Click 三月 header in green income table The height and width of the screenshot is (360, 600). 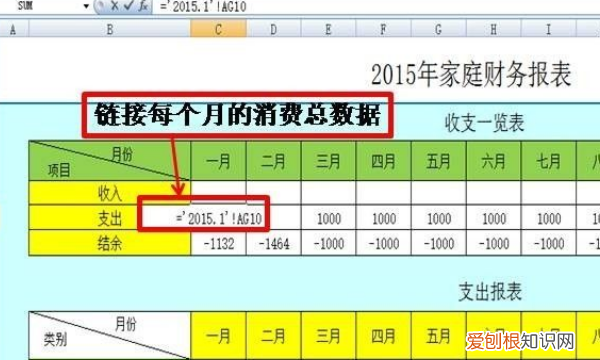tap(328, 161)
